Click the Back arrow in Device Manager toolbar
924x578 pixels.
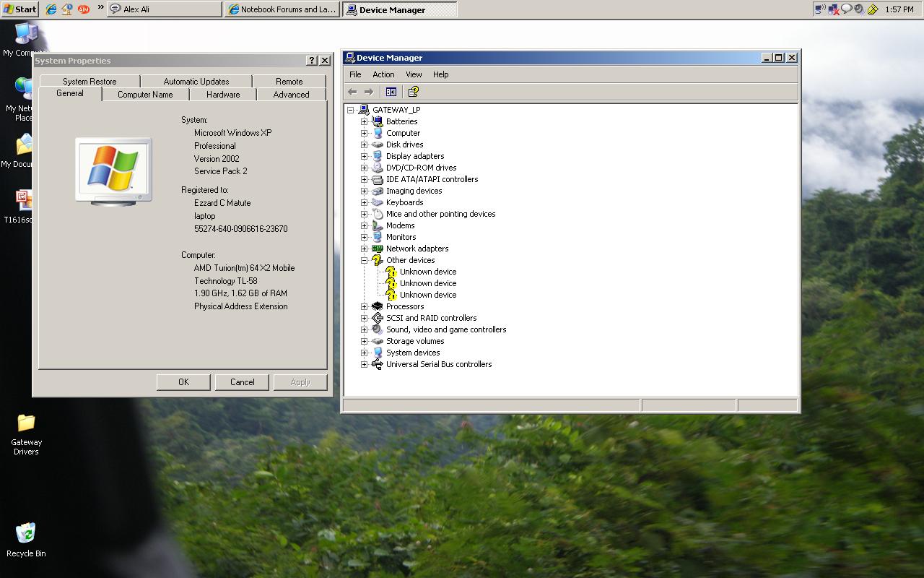pyautogui.click(x=352, y=92)
